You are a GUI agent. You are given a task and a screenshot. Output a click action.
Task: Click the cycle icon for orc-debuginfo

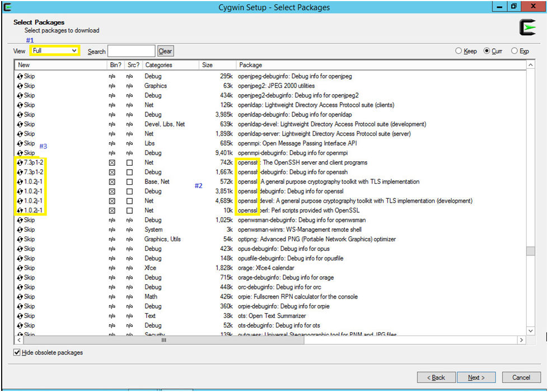pos(20,287)
